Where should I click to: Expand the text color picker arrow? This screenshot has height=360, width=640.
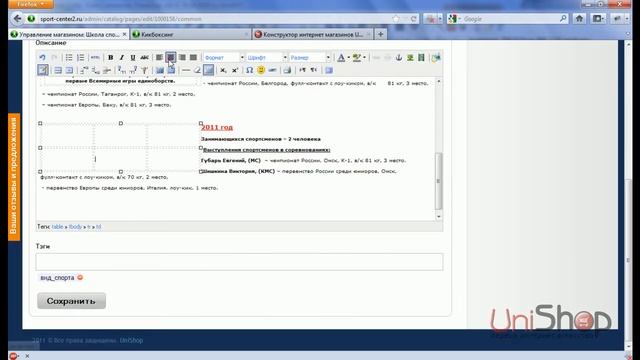(349, 58)
